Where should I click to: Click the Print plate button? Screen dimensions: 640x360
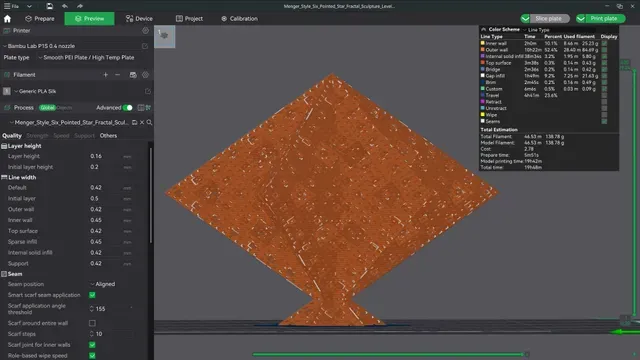coord(605,19)
